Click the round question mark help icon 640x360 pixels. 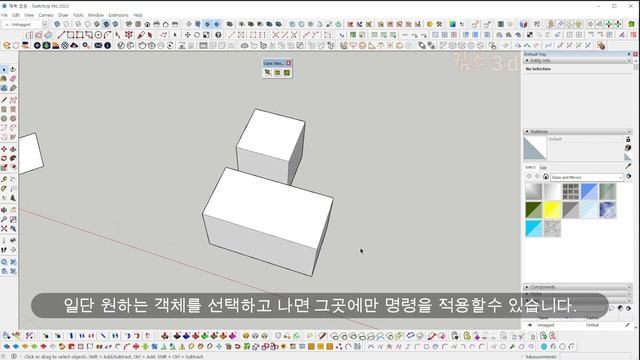218,35
